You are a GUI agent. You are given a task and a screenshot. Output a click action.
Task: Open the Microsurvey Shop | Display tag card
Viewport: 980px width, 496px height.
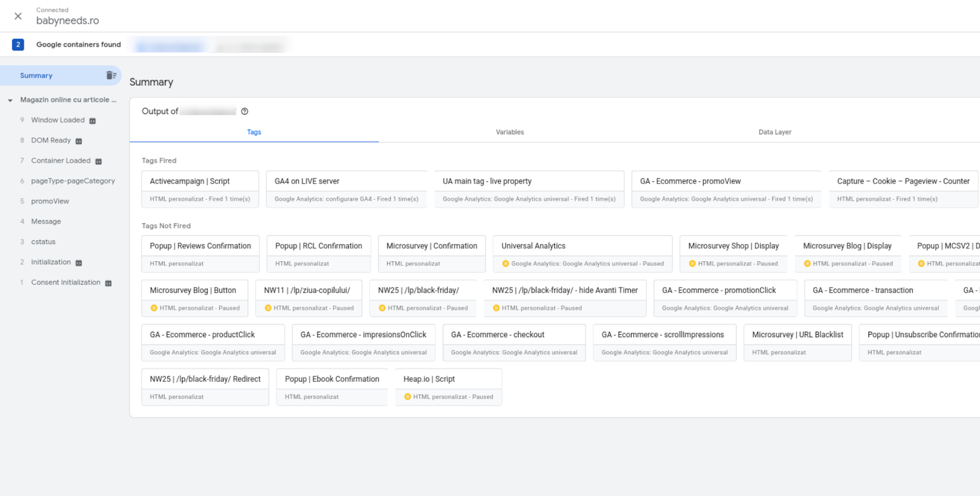point(734,254)
